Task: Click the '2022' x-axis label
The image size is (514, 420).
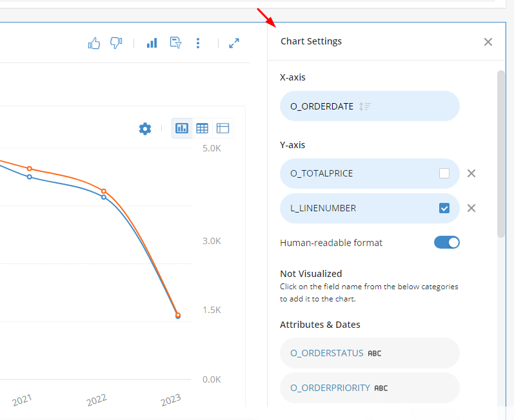Action: pos(96,399)
